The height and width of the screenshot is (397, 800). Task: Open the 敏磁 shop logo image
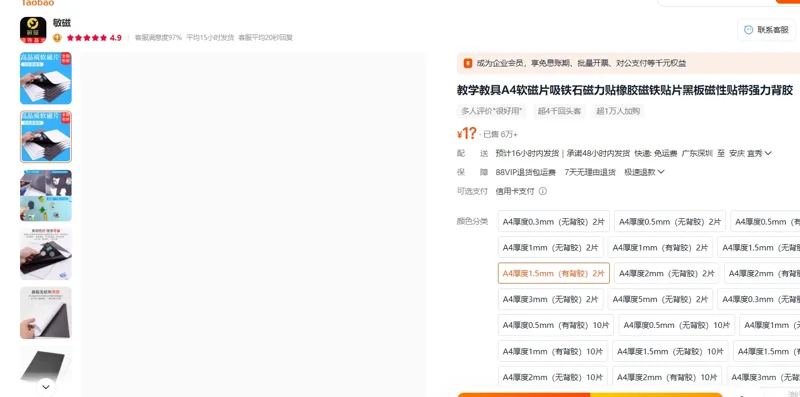tap(33, 30)
